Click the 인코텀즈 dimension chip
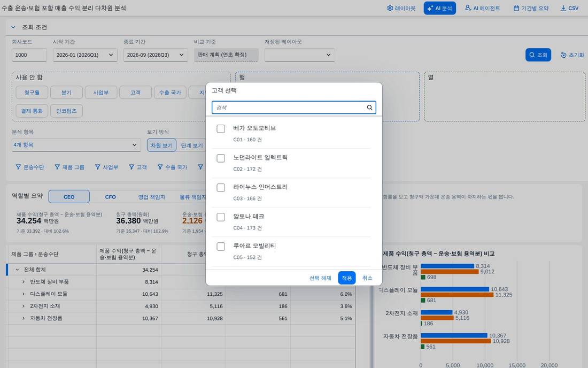Viewport: 588px width, 368px height. click(66, 111)
